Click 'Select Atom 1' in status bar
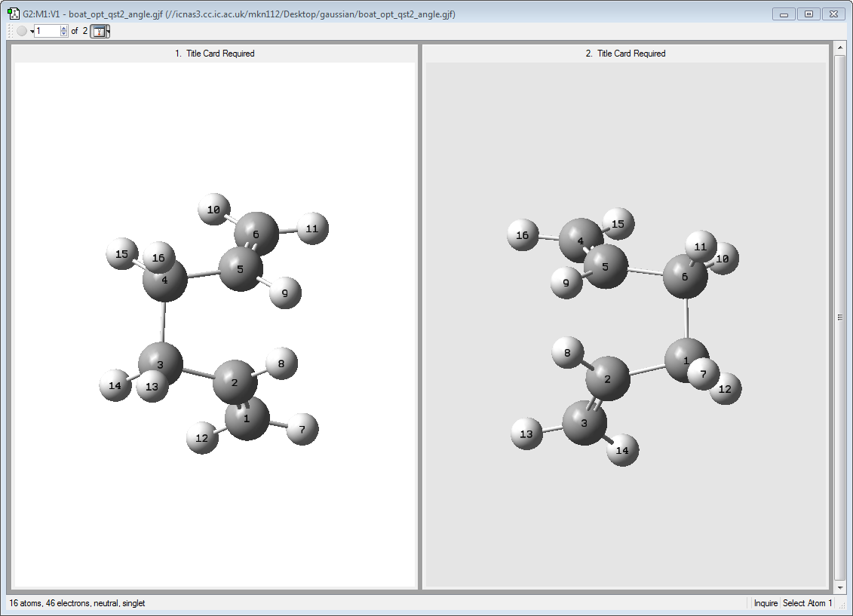 tap(807, 603)
